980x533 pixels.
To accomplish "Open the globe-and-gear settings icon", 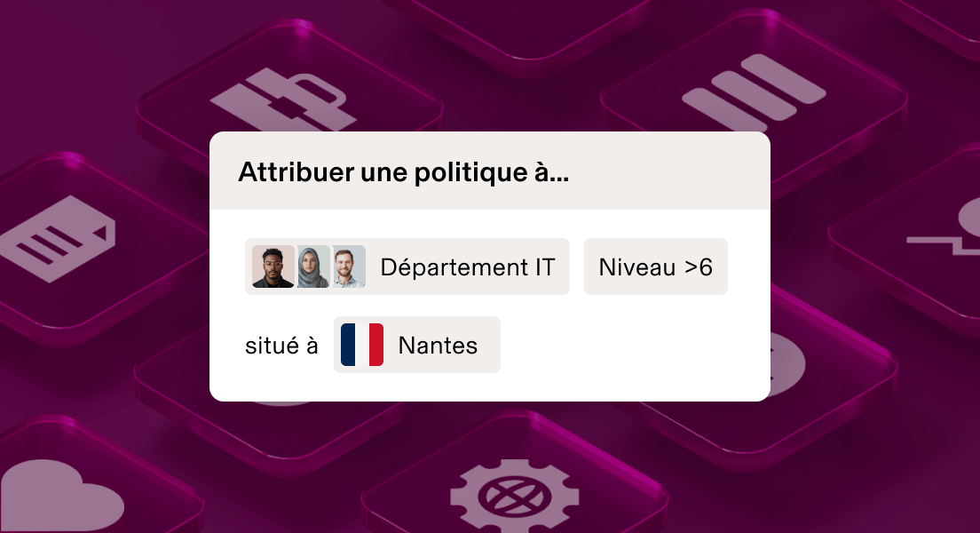I will coord(515,495).
